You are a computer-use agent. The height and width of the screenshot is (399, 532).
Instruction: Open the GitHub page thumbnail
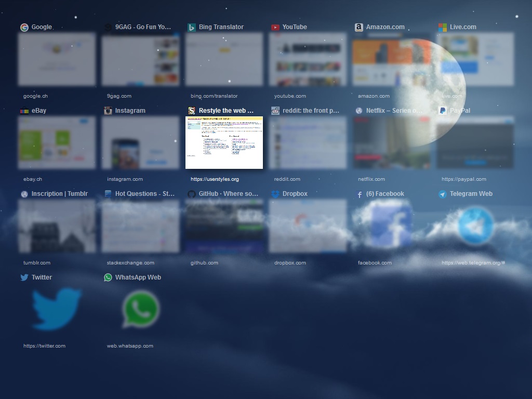coord(224,226)
